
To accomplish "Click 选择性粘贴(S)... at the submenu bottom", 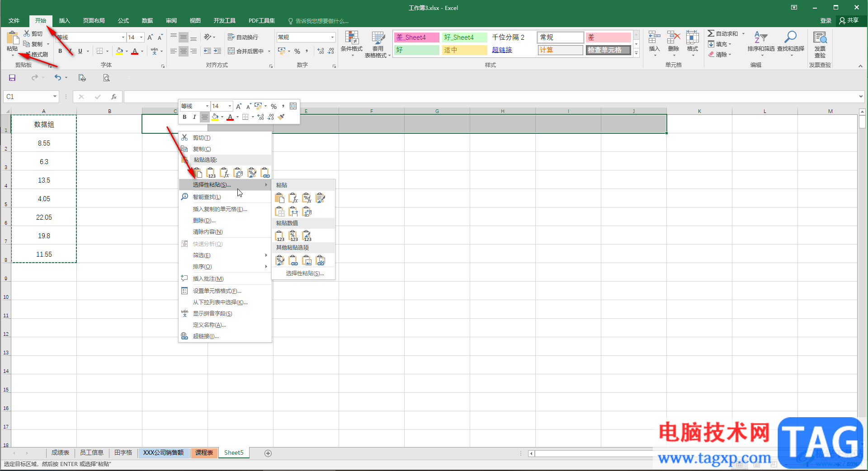I will (305, 273).
